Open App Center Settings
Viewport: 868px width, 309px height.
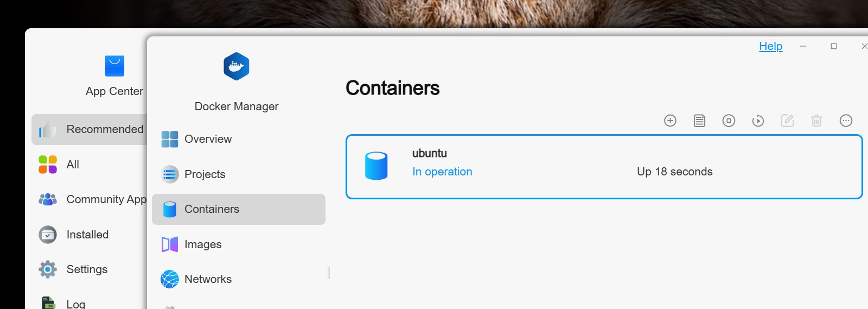click(87, 269)
